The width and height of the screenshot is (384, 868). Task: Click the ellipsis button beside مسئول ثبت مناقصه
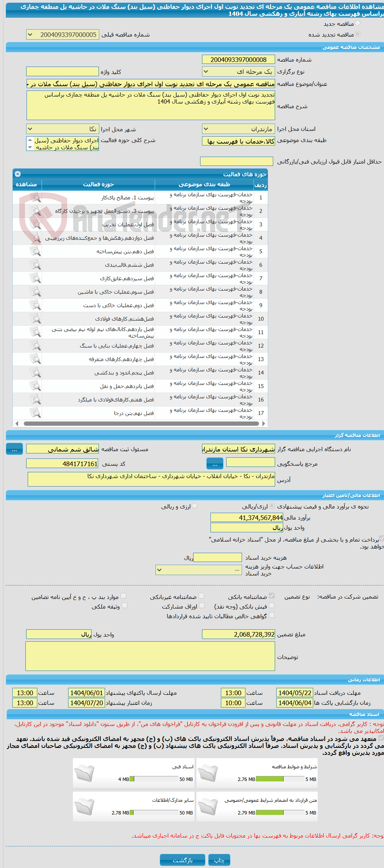(x=14, y=449)
